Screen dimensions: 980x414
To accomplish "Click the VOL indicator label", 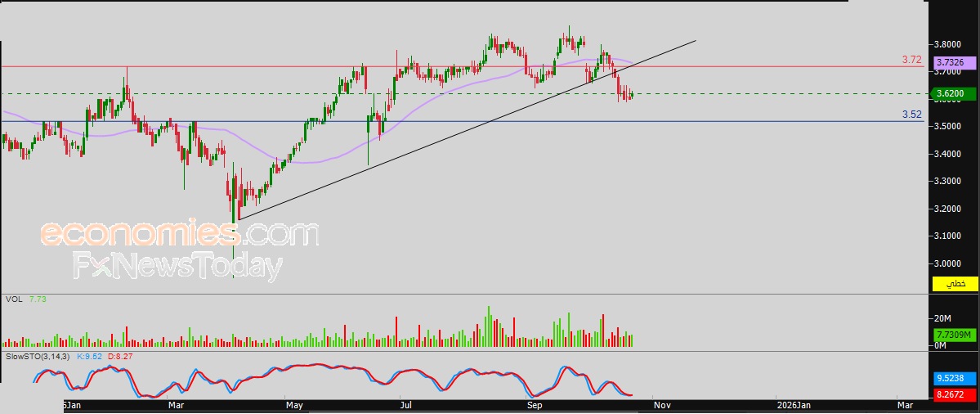I will (x=15, y=300).
